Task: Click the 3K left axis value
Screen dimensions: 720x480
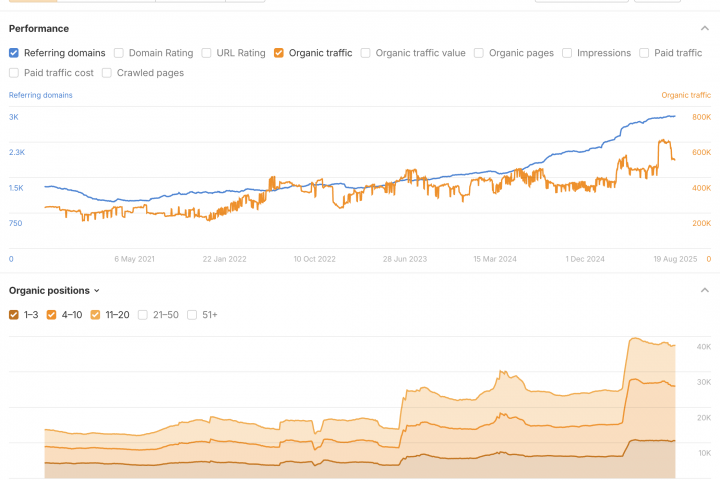Action: [14, 117]
